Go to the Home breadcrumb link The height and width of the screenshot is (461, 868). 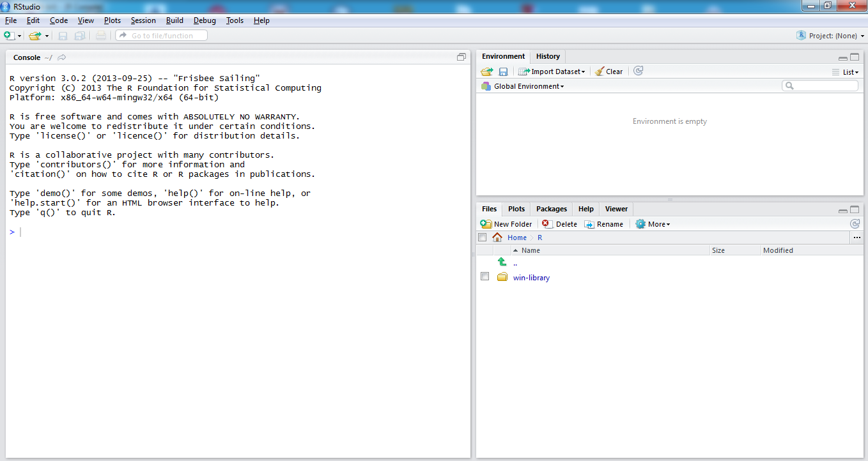517,238
